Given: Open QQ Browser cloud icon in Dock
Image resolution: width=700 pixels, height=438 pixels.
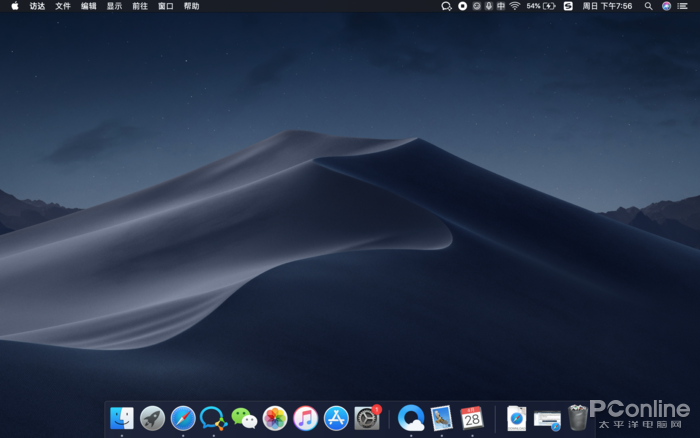Looking at the screenshot, I should tap(411, 418).
